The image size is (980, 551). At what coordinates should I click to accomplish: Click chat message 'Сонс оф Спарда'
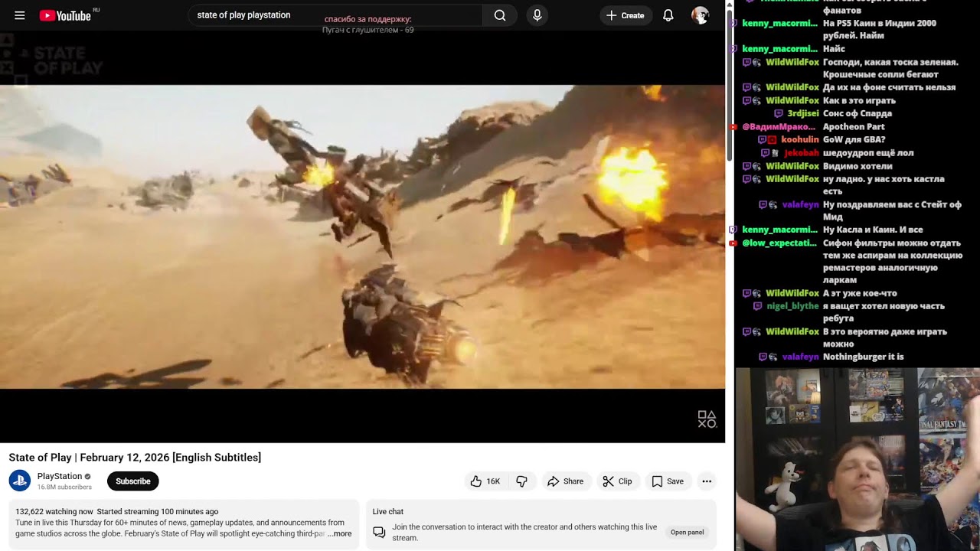(x=857, y=113)
